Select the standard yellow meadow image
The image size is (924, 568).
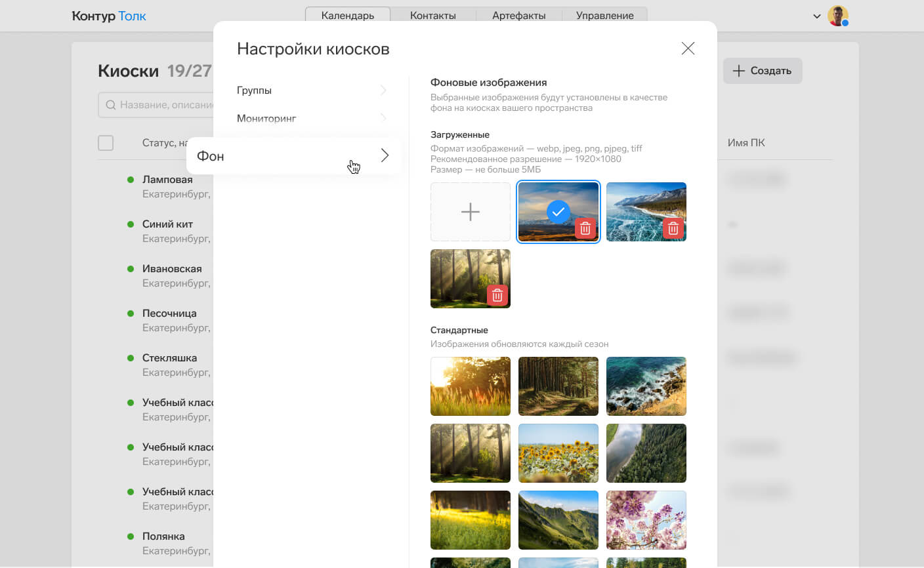tap(471, 520)
